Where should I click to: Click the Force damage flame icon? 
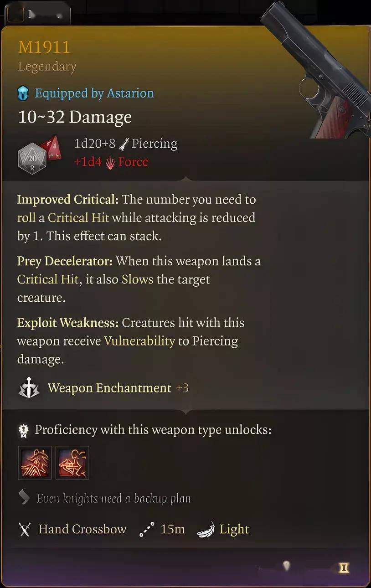point(109,162)
